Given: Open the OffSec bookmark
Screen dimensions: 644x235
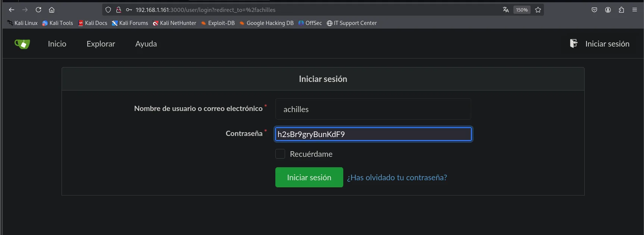Looking at the screenshot, I should coord(310,23).
